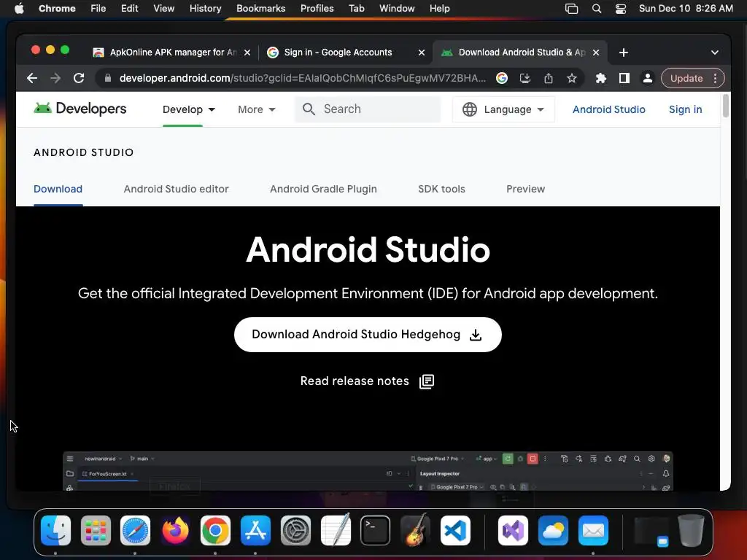Click the Sign in link
Viewport: 747px width, 560px height.
click(x=685, y=109)
